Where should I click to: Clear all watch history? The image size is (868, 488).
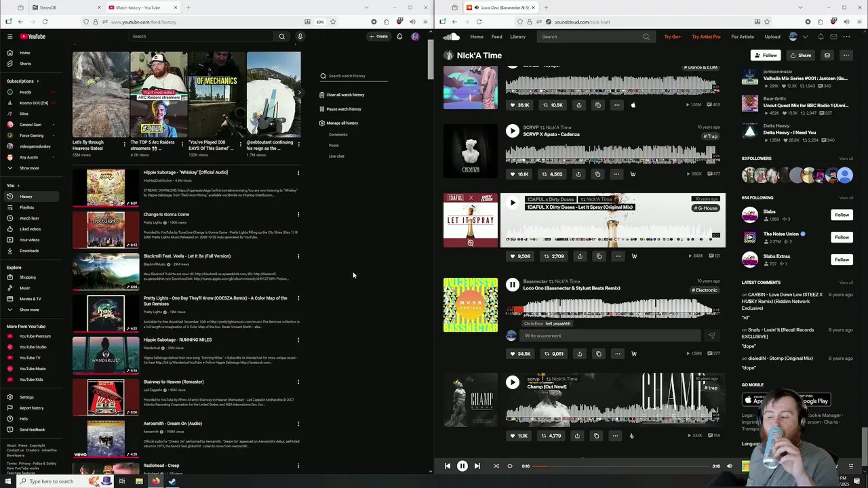coord(341,95)
